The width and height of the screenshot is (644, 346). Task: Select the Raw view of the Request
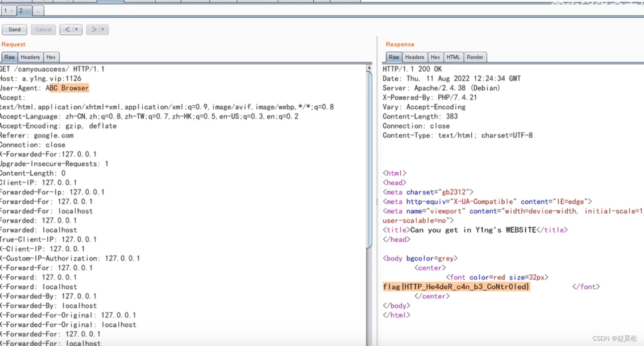pos(9,57)
